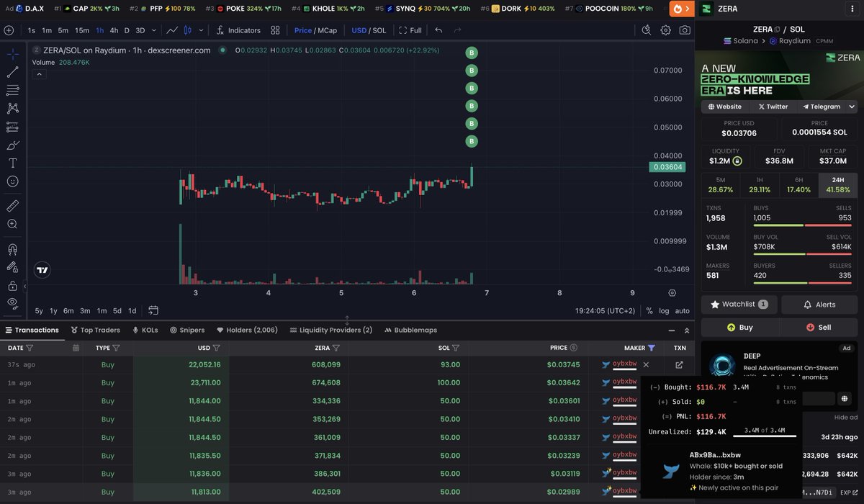The width and height of the screenshot is (864, 504).
Task: Set the 4h timeframe
Action: 114,30
